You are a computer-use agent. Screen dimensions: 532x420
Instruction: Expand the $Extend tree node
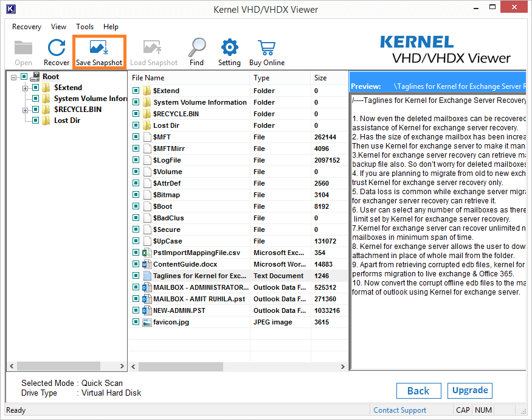tap(25, 88)
